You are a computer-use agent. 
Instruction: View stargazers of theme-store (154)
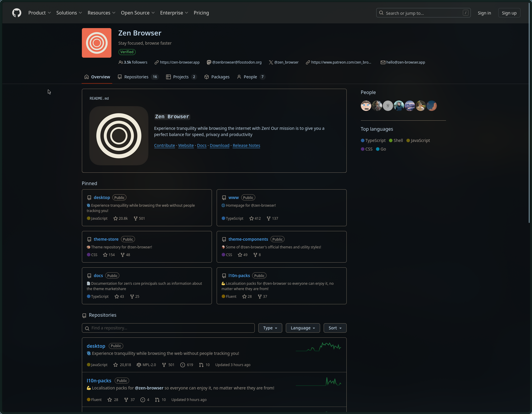[x=109, y=255]
